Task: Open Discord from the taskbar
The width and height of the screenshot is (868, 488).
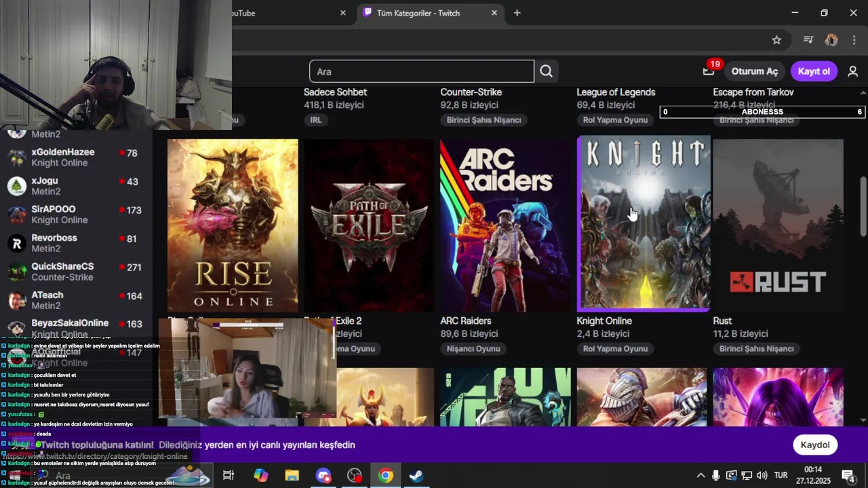Action: pos(323,475)
